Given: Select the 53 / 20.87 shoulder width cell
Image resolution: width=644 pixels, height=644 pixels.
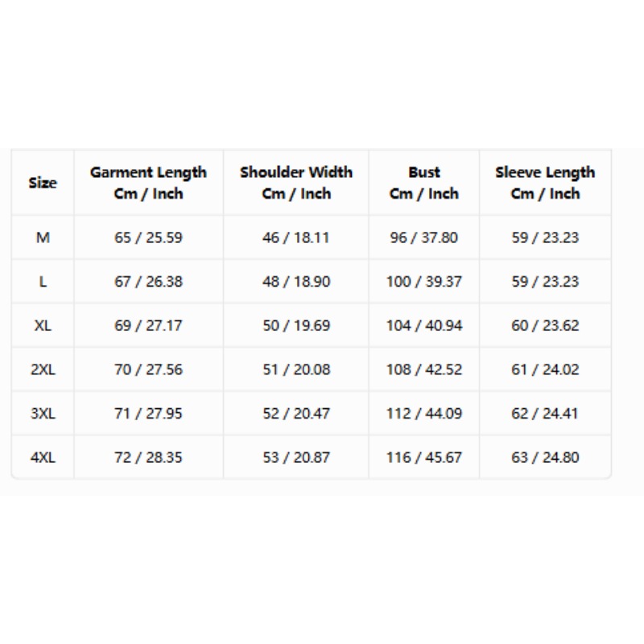Looking at the screenshot, I should click(x=296, y=457).
